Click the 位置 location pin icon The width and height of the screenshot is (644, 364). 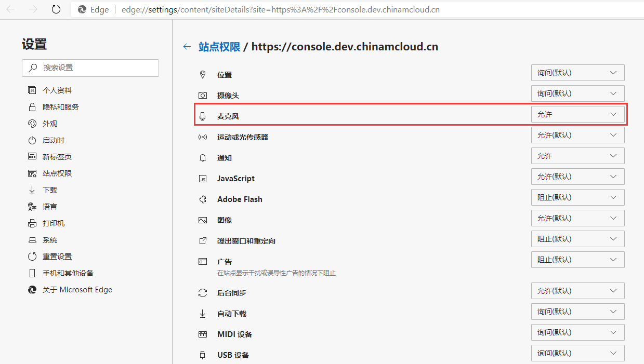(203, 75)
